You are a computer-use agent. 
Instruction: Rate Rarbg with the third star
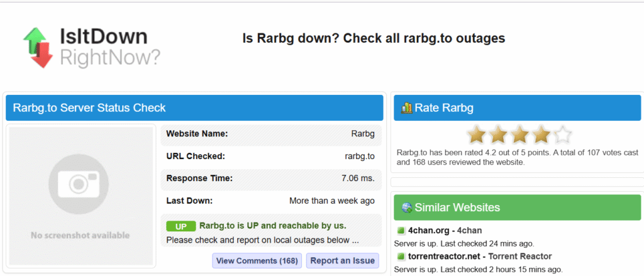click(519, 135)
